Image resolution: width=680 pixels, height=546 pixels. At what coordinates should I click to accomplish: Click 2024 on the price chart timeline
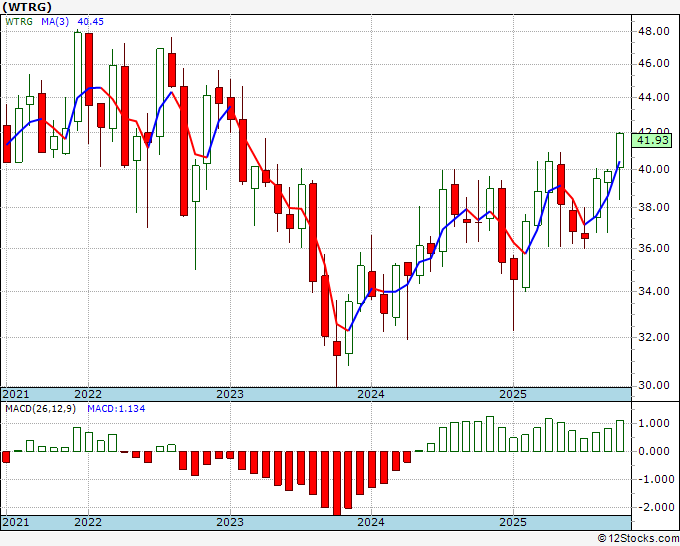pyautogui.click(x=371, y=394)
